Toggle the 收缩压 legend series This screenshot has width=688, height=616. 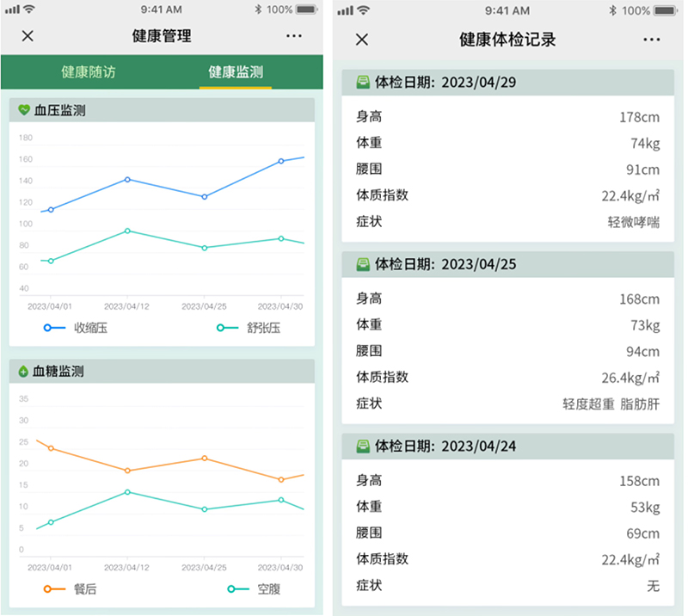tap(76, 328)
